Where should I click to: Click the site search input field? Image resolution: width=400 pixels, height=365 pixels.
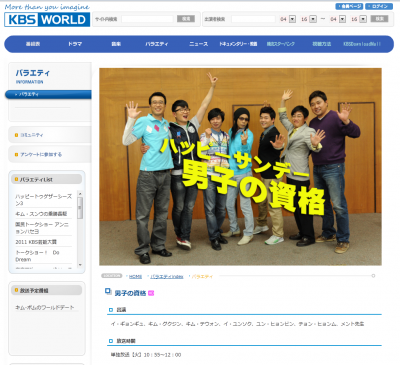pos(147,19)
